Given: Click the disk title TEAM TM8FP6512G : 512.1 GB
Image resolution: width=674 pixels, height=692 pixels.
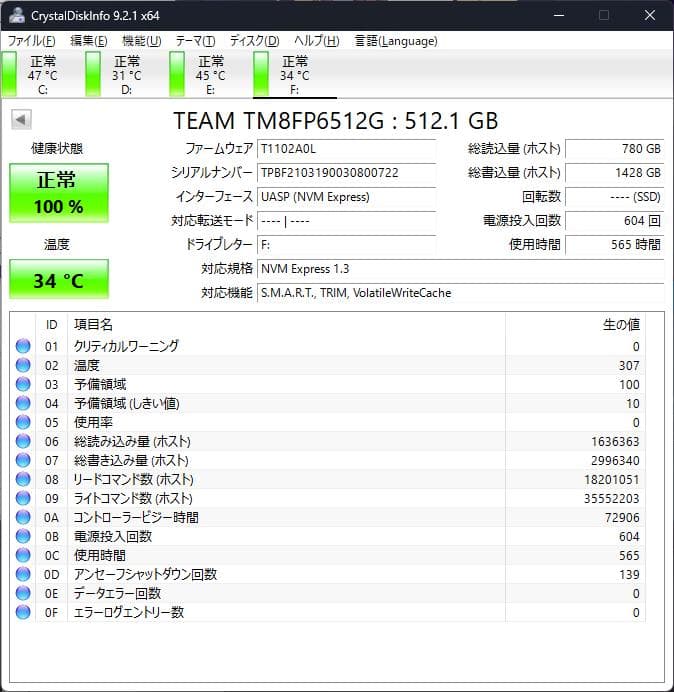Looking at the screenshot, I should click(x=335, y=120).
